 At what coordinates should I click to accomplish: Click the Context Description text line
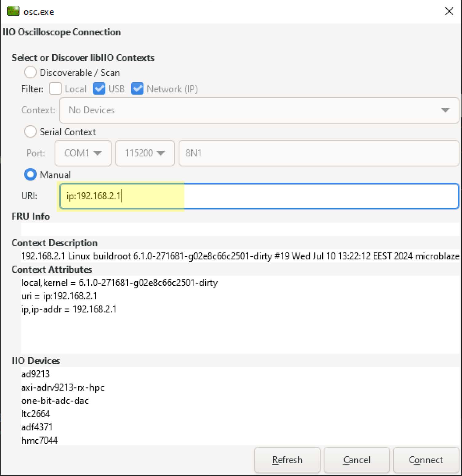240,256
